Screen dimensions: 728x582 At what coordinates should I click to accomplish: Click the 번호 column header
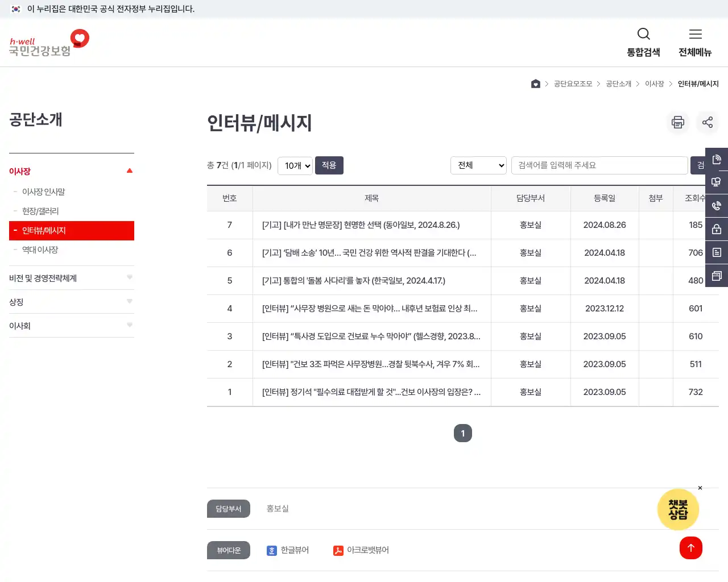point(230,198)
